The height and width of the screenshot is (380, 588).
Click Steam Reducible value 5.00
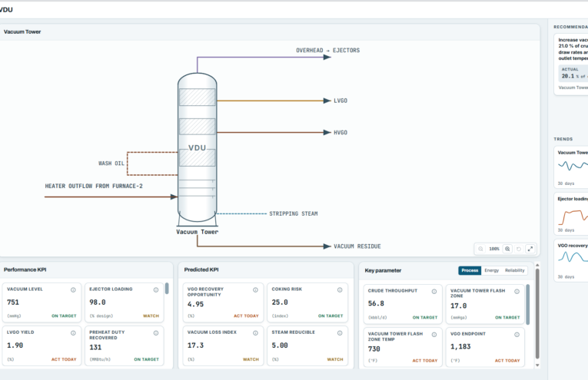click(280, 345)
